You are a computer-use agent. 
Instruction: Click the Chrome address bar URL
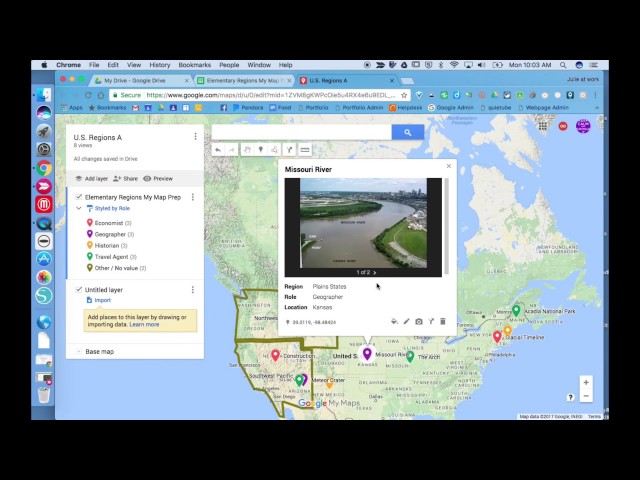(271, 95)
